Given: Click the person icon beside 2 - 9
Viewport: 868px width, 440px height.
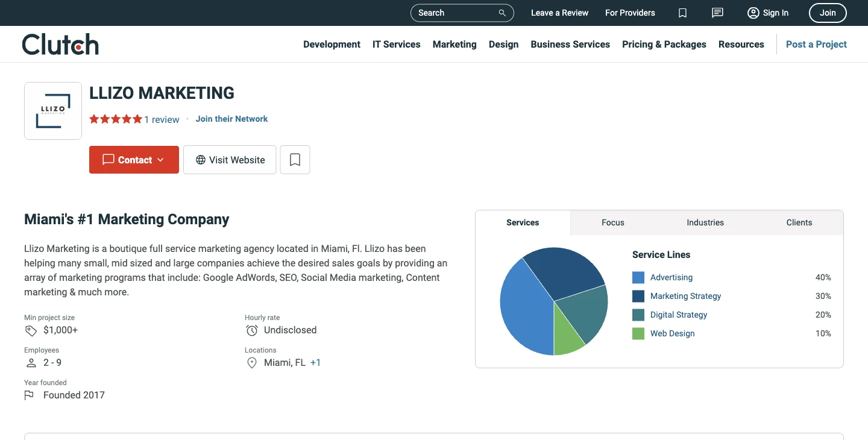Looking at the screenshot, I should 31,363.
